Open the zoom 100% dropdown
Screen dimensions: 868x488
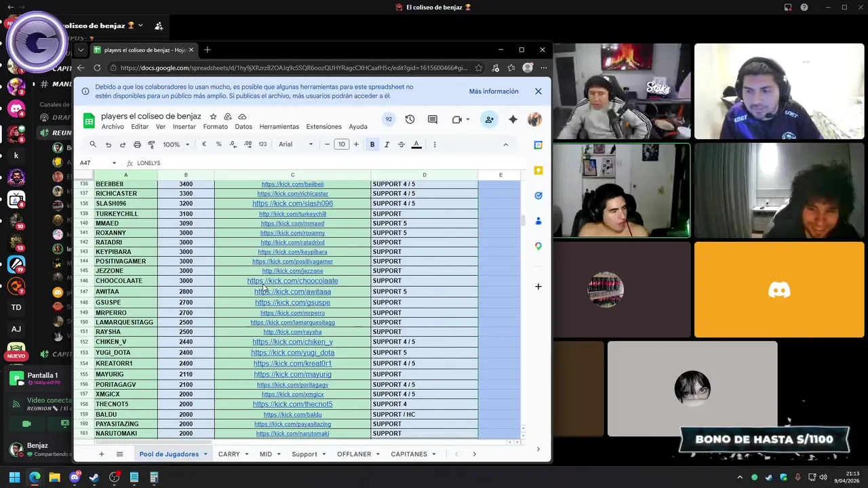click(176, 144)
